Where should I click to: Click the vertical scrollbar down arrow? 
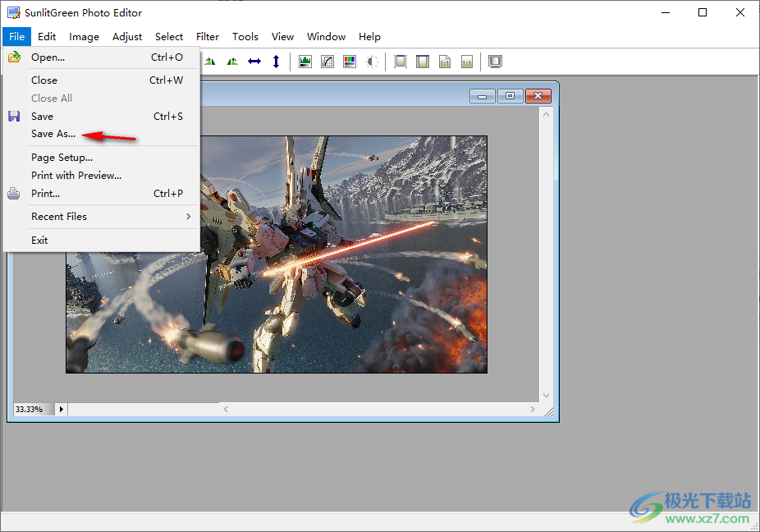546,396
